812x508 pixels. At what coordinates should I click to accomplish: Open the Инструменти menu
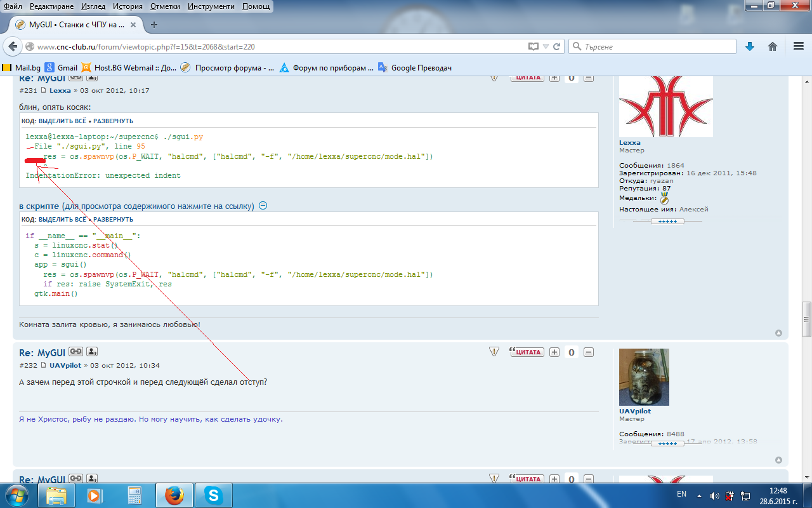tap(211, 6)
